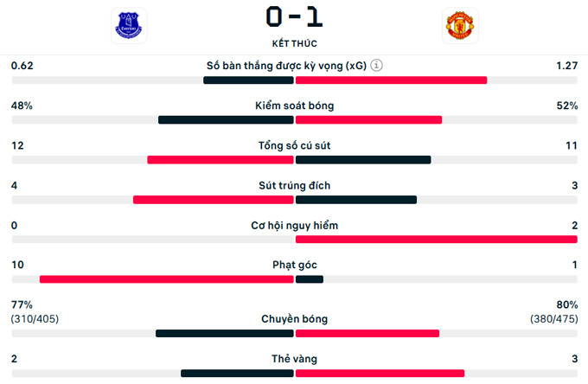Click Manchester United's red yellow cards bar
588x384 pixels.
[x=380, y=374]
